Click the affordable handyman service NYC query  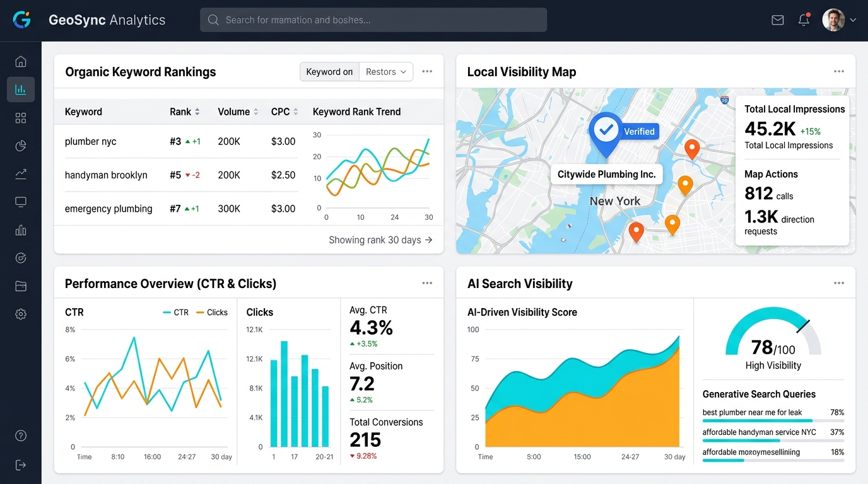click(759, 432)
